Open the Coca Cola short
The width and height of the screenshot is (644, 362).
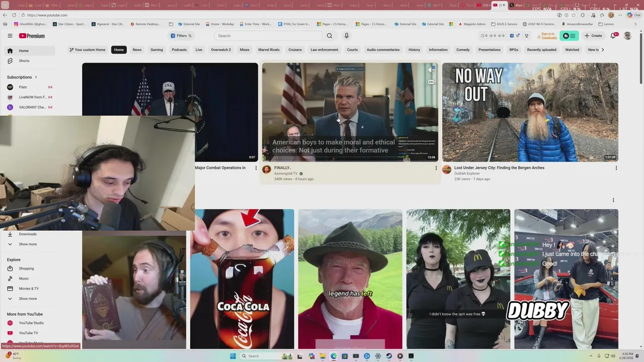[x=243, y=279]
